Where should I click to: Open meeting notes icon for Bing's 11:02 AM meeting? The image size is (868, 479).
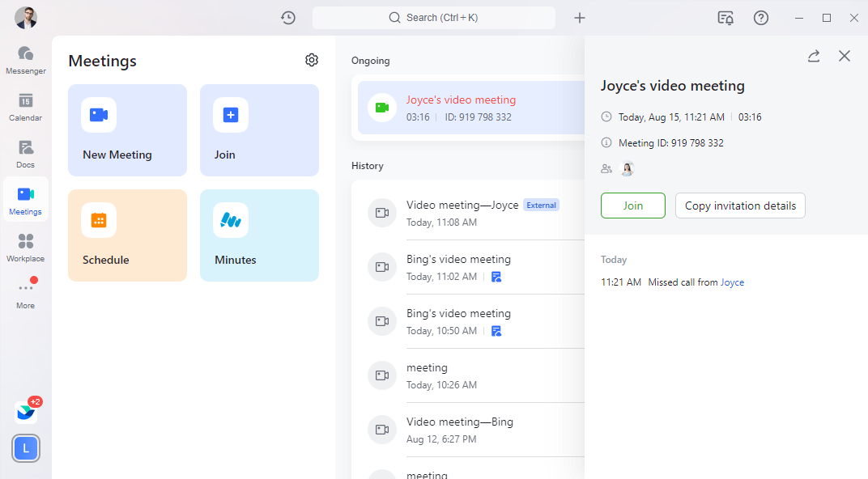pyautogui.click(x=496, y=277)
